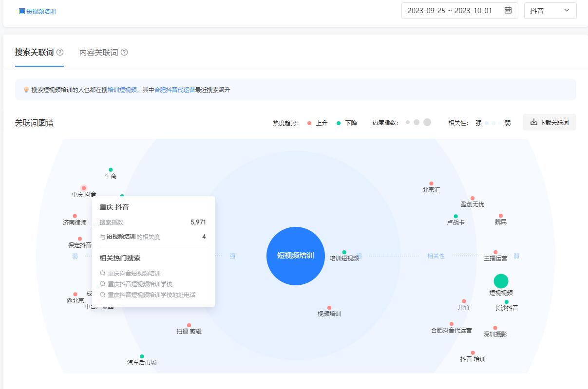Click the 抖音 培训 keyword node
This screenshot has height=389, width=588.
(x=473, y=353)
